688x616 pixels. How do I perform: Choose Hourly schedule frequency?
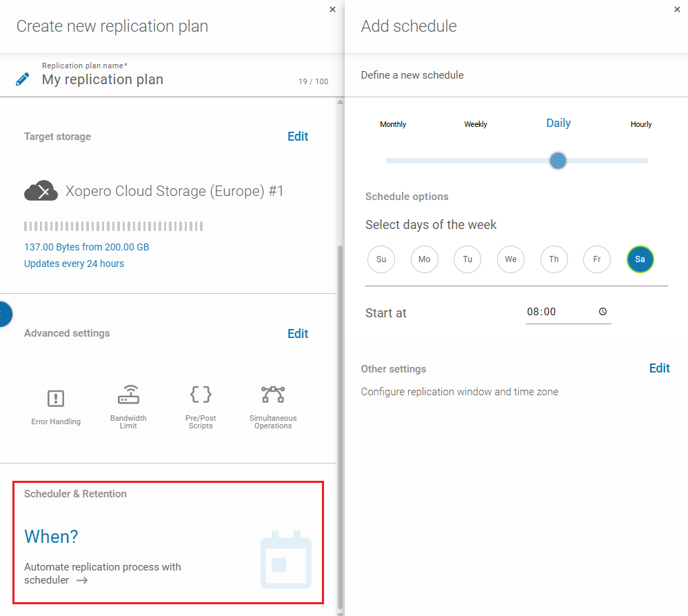pos(640,124)
